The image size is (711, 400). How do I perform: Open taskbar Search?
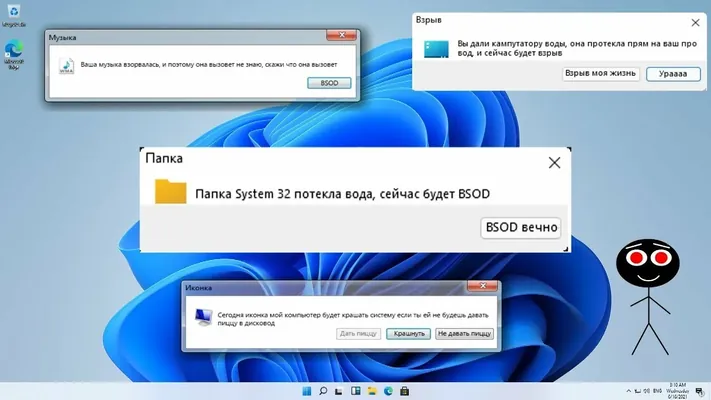point(323,391)
